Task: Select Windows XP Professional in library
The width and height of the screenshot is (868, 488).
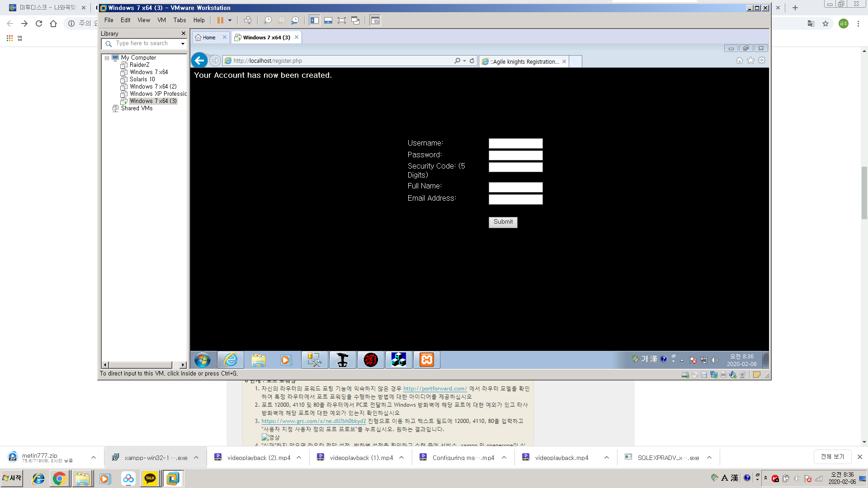Action: 158,94
